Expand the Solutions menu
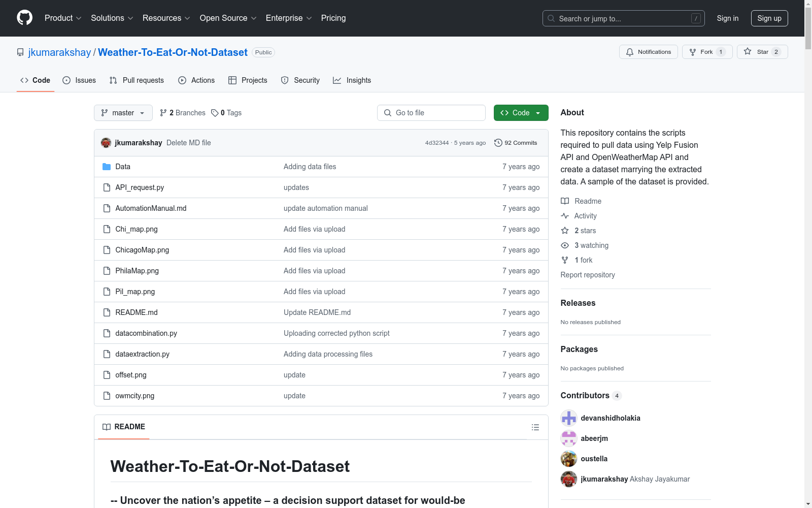The image size is (812, 508). pyautogui.click(x=112, y=18)
